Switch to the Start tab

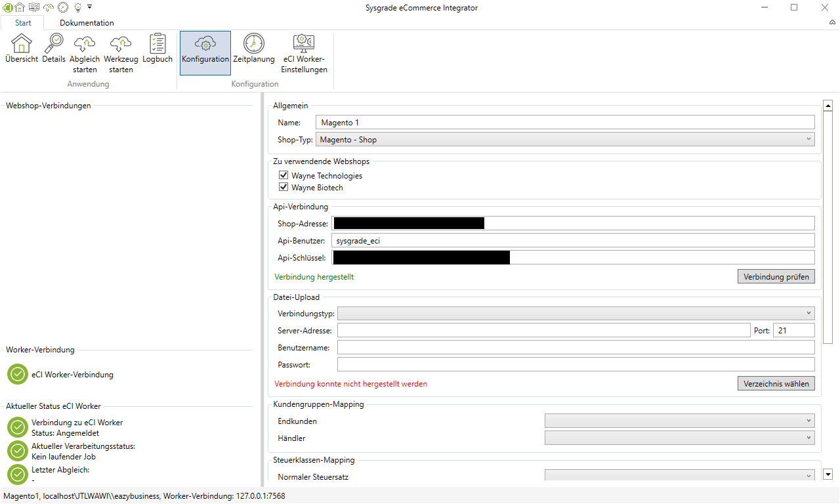[23, 23]
